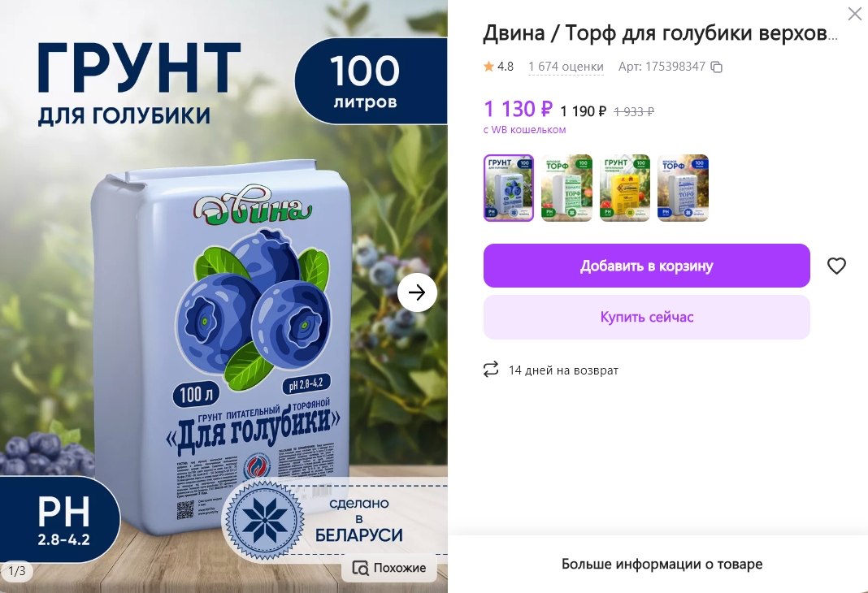Select second green Торф variant thumbnail

click(x=566, y=188)
